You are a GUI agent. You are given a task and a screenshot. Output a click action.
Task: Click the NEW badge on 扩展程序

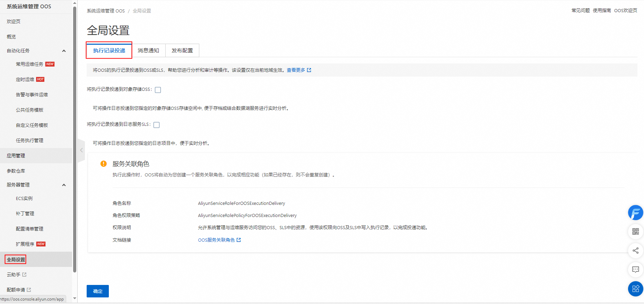(x=41, y=244)
